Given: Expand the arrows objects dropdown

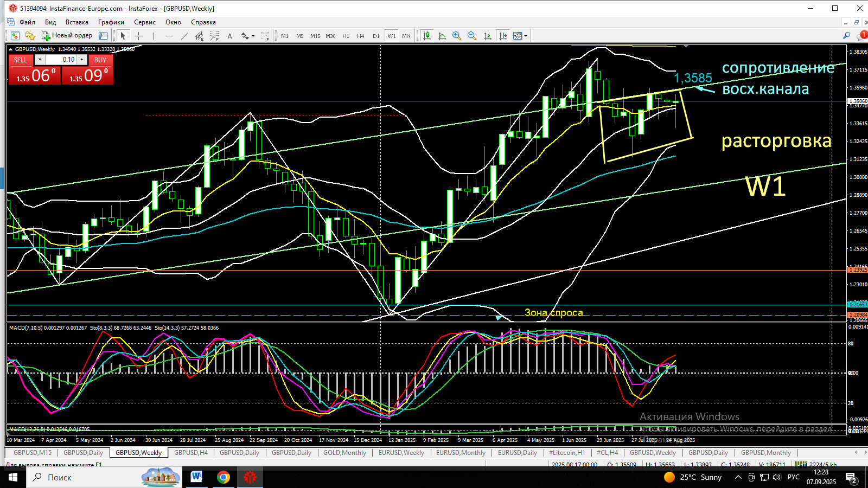Looking at the screenshot, I should point(253,36).
